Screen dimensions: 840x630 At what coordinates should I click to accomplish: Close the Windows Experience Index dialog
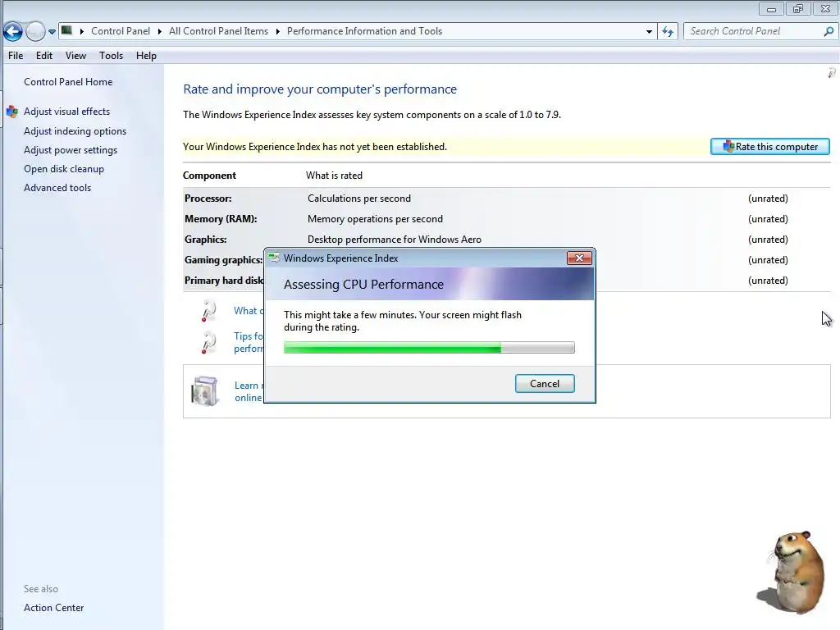click(x=579, y=258)
